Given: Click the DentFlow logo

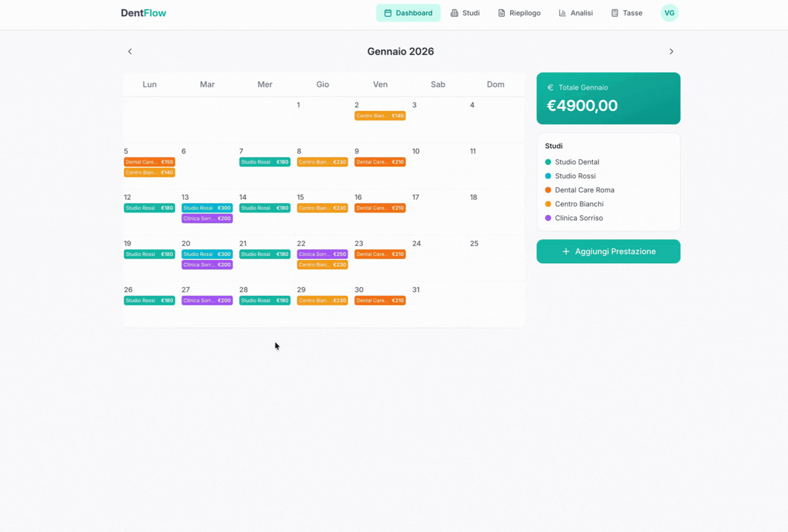Looking at the screenshot, I should click(x=143, y=13).
